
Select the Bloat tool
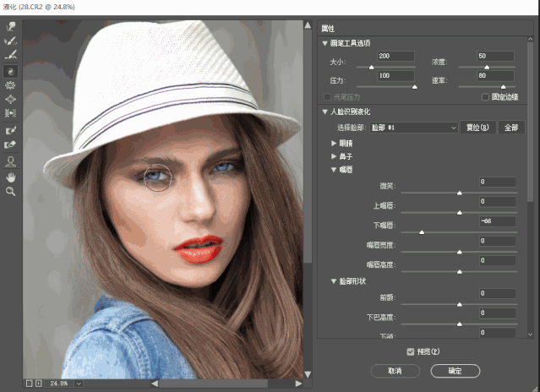[11, 99]
